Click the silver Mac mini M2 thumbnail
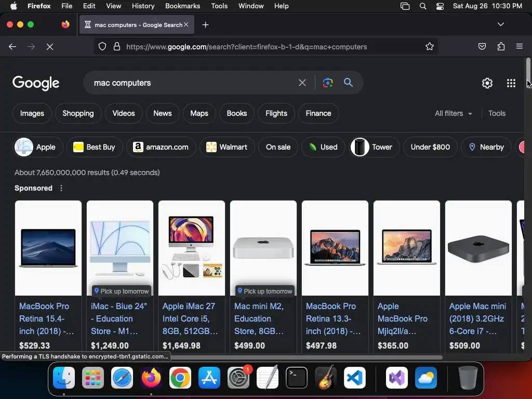The height and width of the screenshot is (399, 532). coord(263,248)
